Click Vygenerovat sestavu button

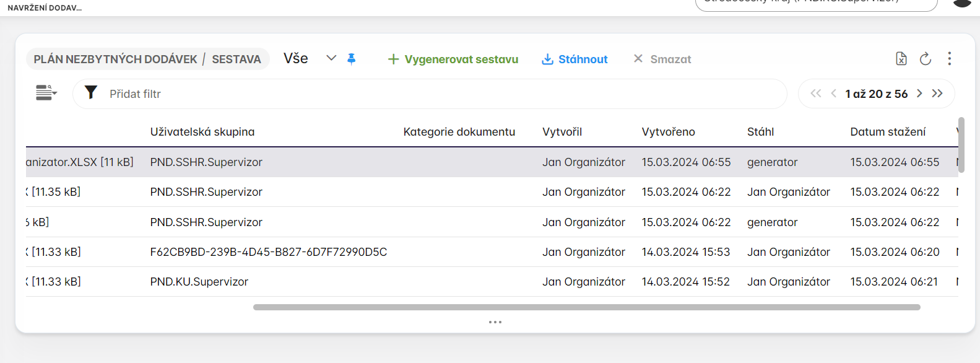(453, 59)
